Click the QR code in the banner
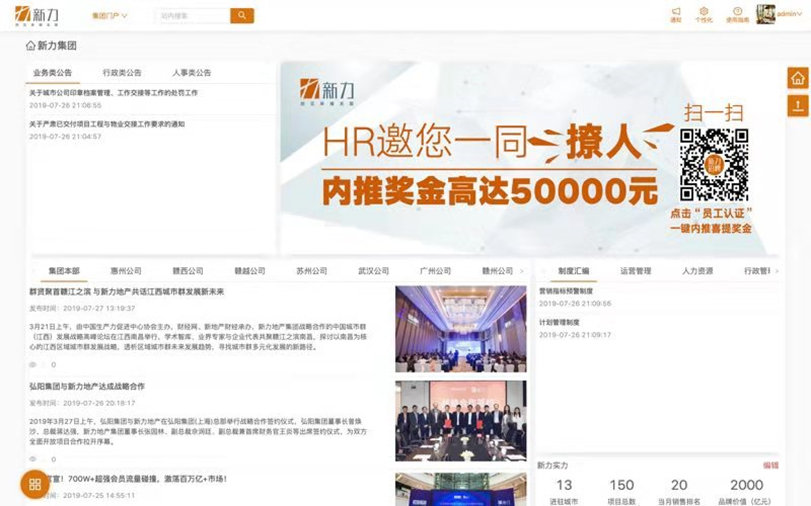 (x=714, y=165)
